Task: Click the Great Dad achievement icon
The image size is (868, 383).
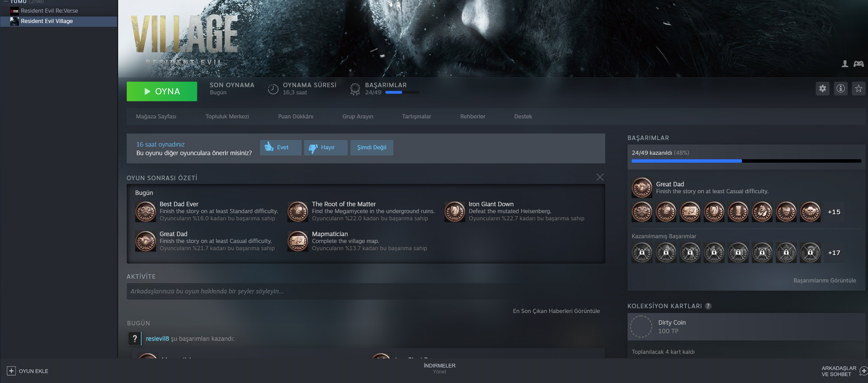Action: [641, 187]
